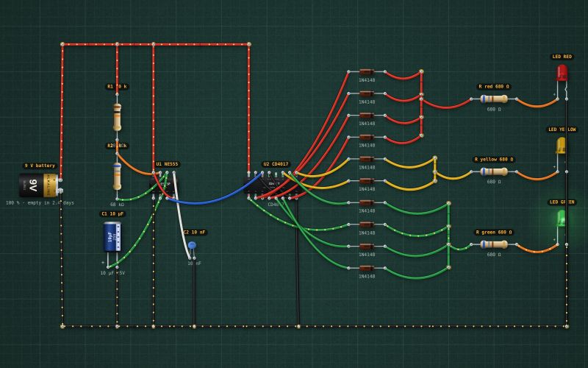Select the R2 68 kΩ resistor body
This screenshot has width=588, height=368.
click(118, 177)
